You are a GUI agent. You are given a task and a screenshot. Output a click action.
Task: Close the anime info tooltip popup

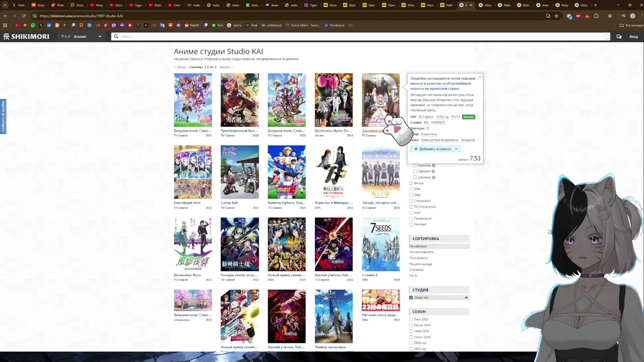coord(480,77)
